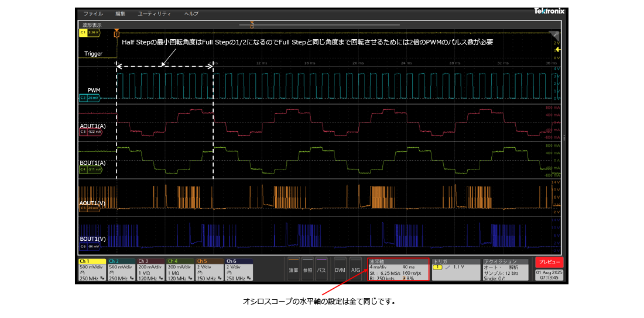Screen dimensions: 644x318
Task: Click the C1 channel handle on the Trigger waveform
Action: 89,33
